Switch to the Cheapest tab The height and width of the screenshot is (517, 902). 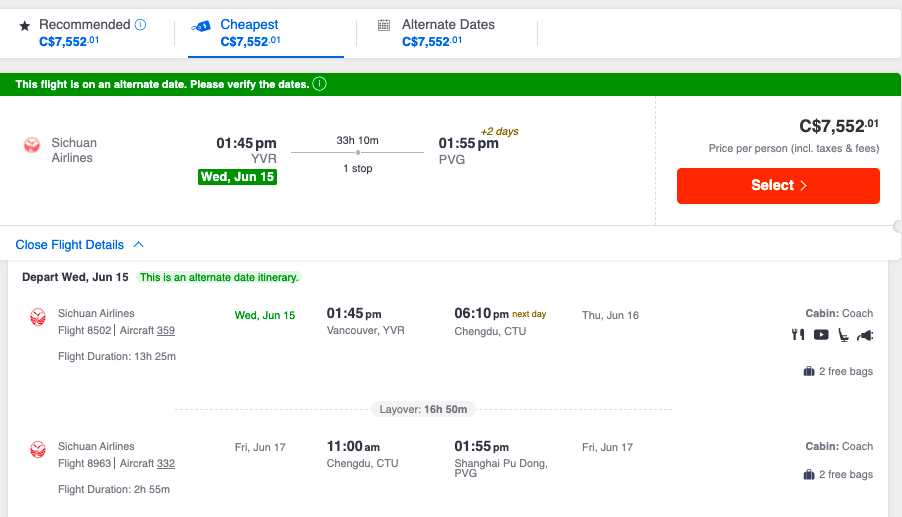(266, 33)
